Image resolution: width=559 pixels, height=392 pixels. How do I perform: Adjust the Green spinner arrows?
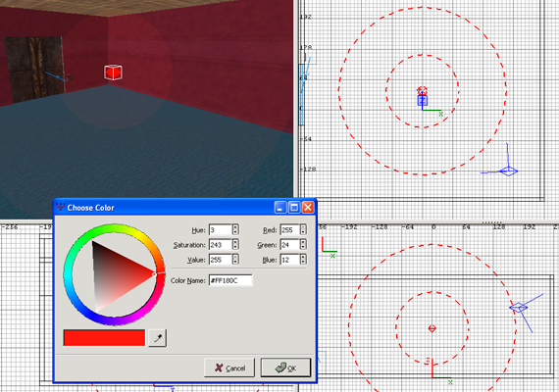(303, 245)
